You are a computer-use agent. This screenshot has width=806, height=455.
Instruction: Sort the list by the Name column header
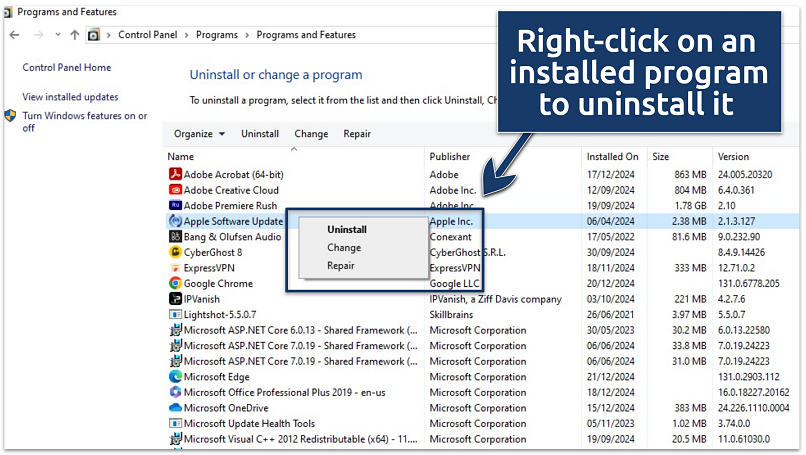point(181,157)
